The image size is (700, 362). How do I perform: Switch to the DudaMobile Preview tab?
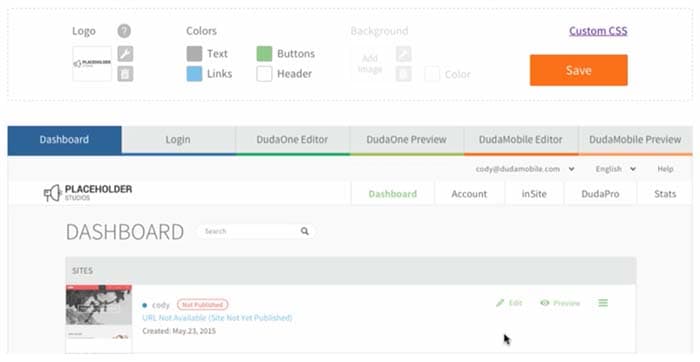coord(635,140)
